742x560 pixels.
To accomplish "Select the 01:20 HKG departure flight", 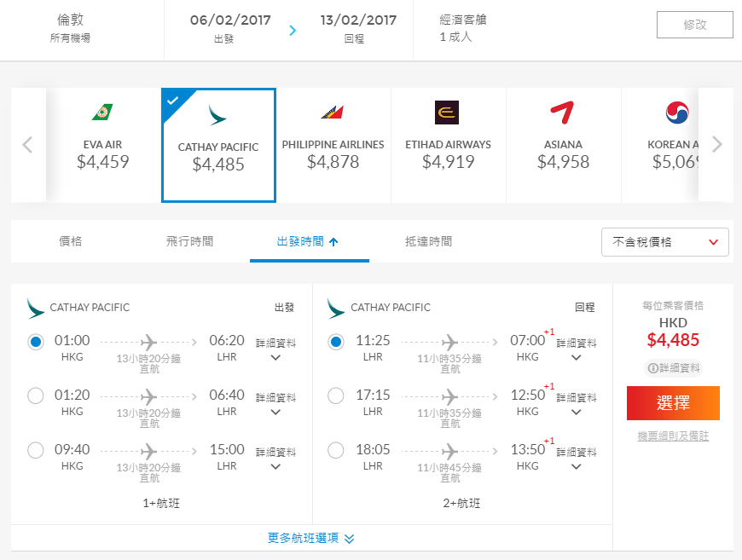I will click(36, 395).
